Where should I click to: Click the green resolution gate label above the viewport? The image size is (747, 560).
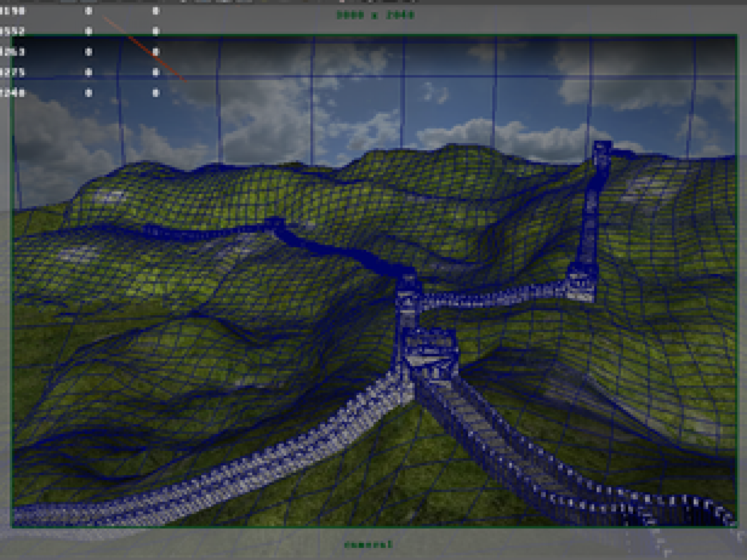pos(375,15)
